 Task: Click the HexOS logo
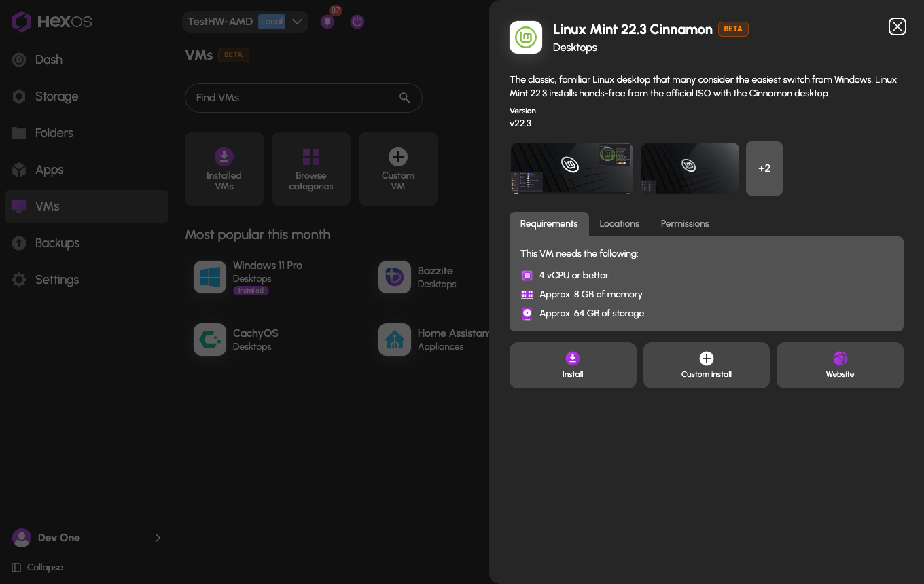click(x=52, y=22)
